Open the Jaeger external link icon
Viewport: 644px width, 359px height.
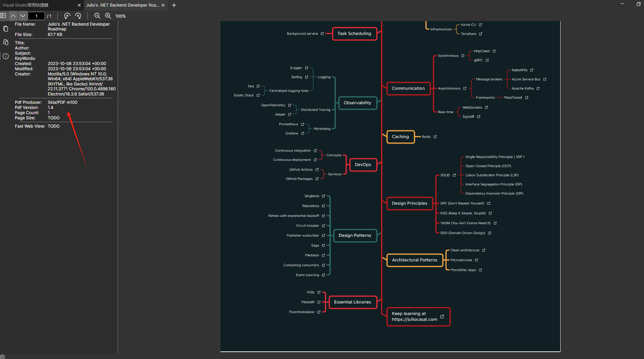[290, 114]
